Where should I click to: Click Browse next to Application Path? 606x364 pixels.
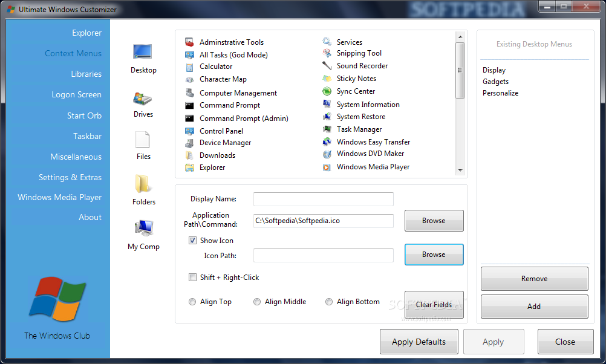[434, 221]
